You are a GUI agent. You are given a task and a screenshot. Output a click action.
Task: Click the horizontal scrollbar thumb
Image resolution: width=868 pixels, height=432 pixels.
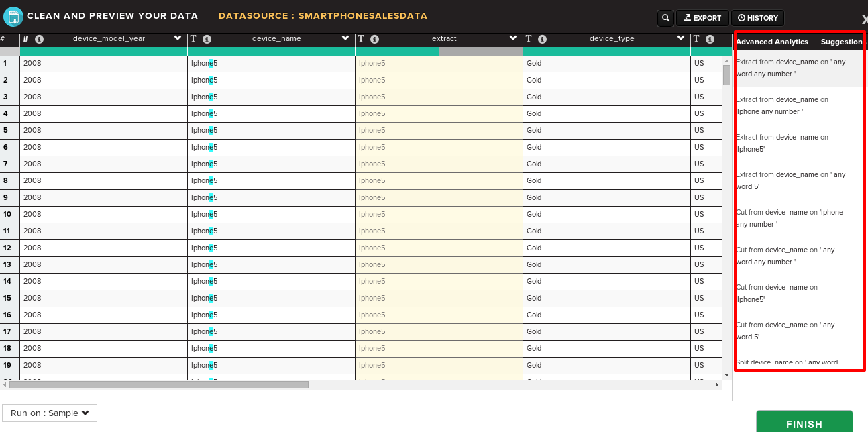pyautogui.click(x=159, y=385)
